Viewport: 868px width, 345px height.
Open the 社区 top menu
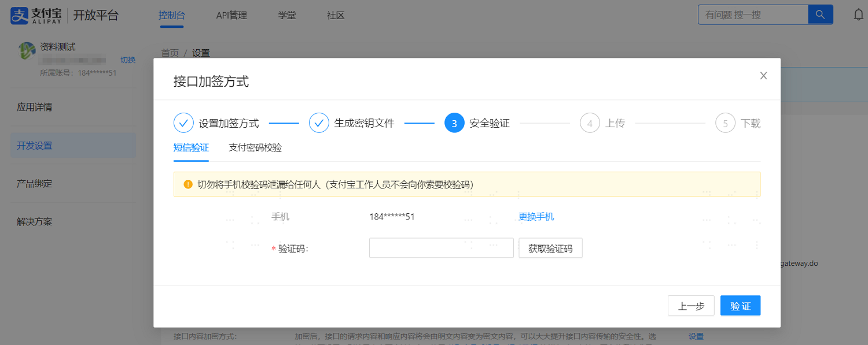pyautogui.click(x=336, y=16)
